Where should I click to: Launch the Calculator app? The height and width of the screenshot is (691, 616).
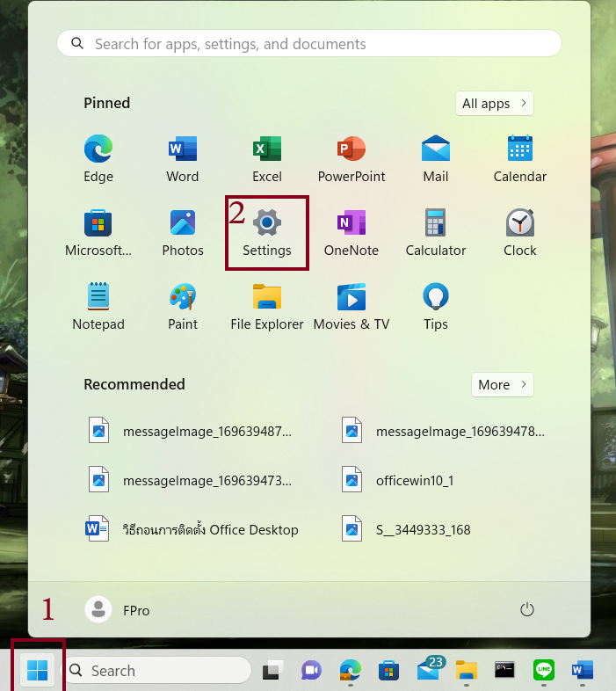(x=436, y=233)
